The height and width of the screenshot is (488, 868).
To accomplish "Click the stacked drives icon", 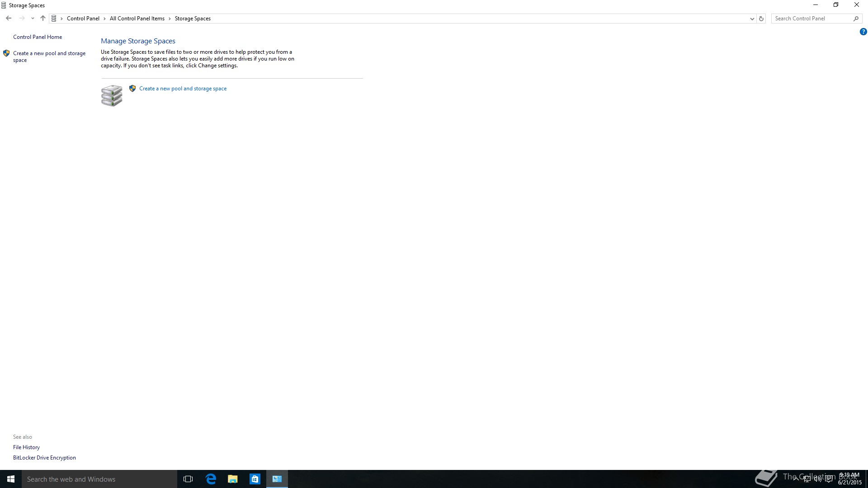I will [112, 95].
